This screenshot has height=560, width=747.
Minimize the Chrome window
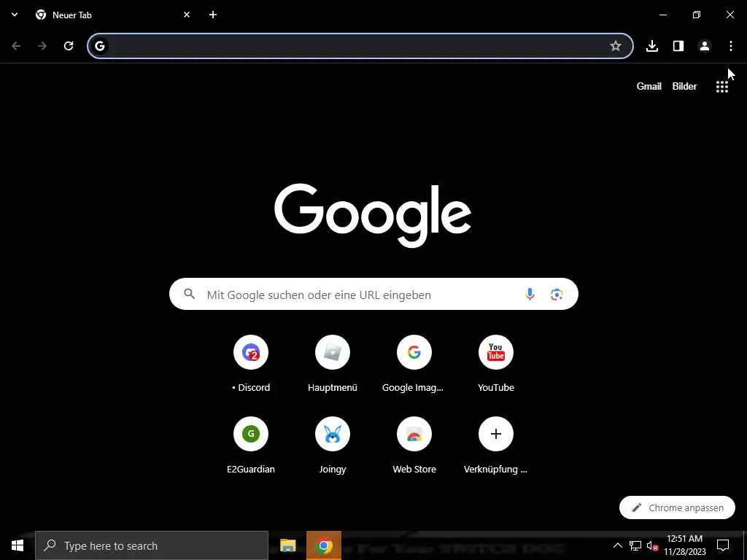pyautogui.click(x=662, y=15)
